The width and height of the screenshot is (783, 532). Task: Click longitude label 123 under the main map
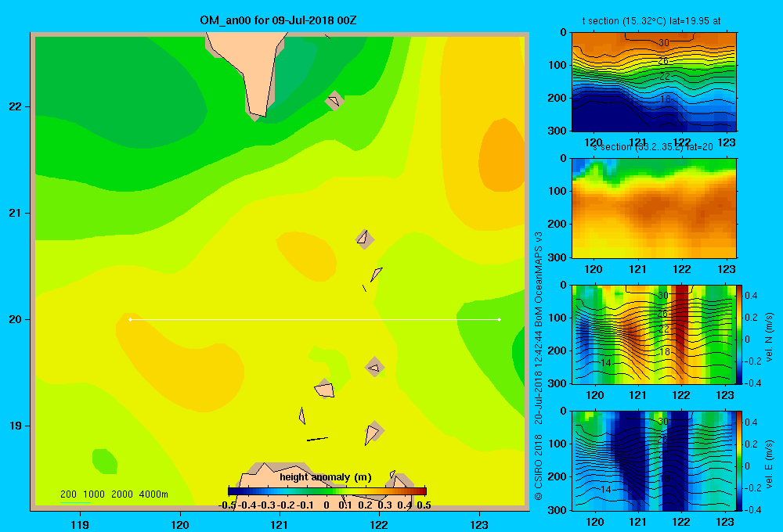coord(479,524)
